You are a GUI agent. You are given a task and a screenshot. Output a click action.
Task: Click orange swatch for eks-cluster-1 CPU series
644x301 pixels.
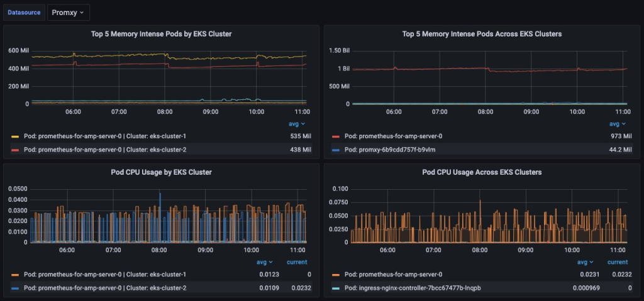coord(15,274)
